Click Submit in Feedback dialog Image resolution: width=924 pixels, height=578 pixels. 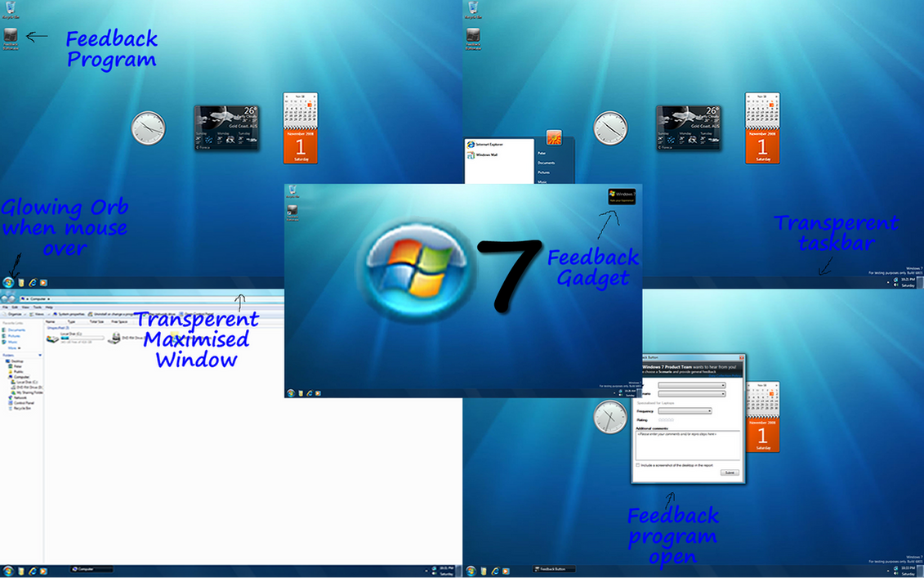coord(730,473)
